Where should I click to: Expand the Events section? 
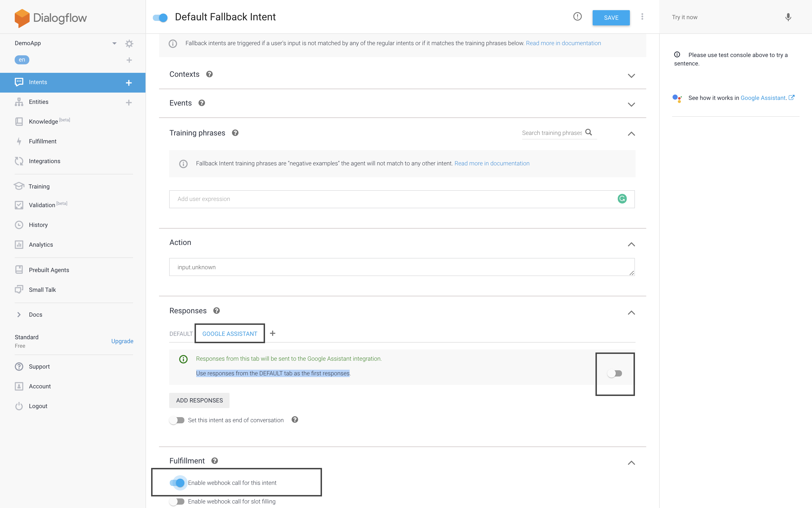click(631, 104)
